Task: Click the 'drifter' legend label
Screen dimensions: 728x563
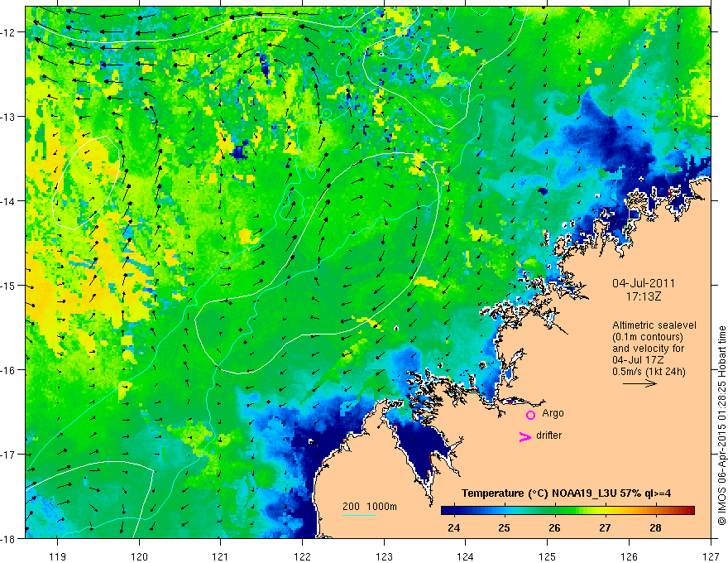Action: coord(548,435)
